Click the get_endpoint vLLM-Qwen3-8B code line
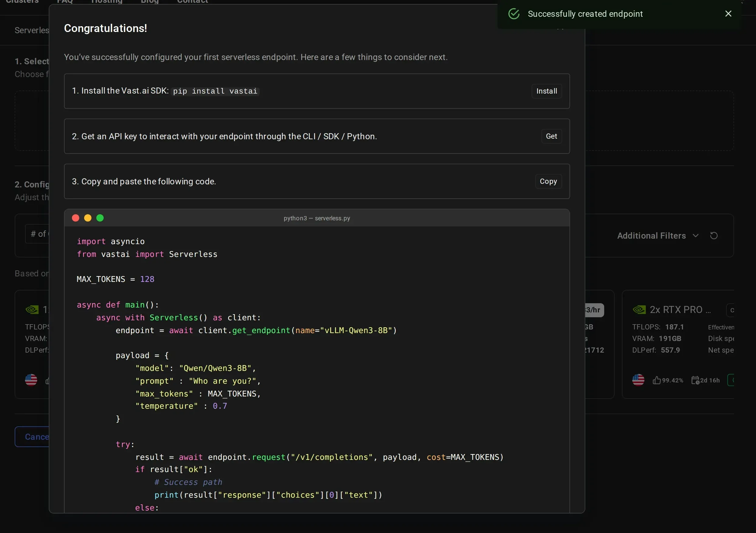Image resolution: width=756 pixels, height=533 pixels. (256, 330)
